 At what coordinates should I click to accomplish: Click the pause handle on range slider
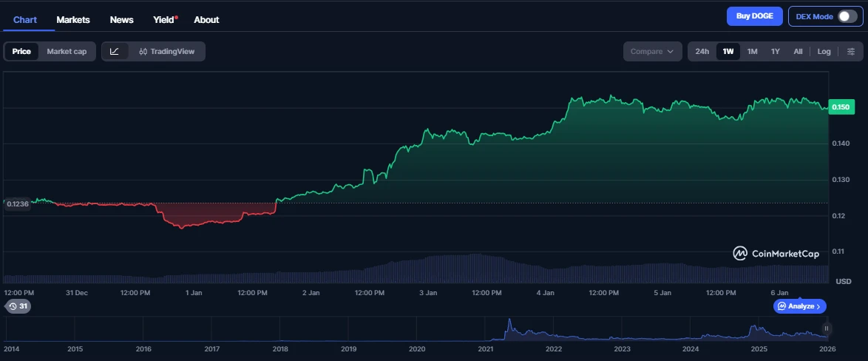827,328
